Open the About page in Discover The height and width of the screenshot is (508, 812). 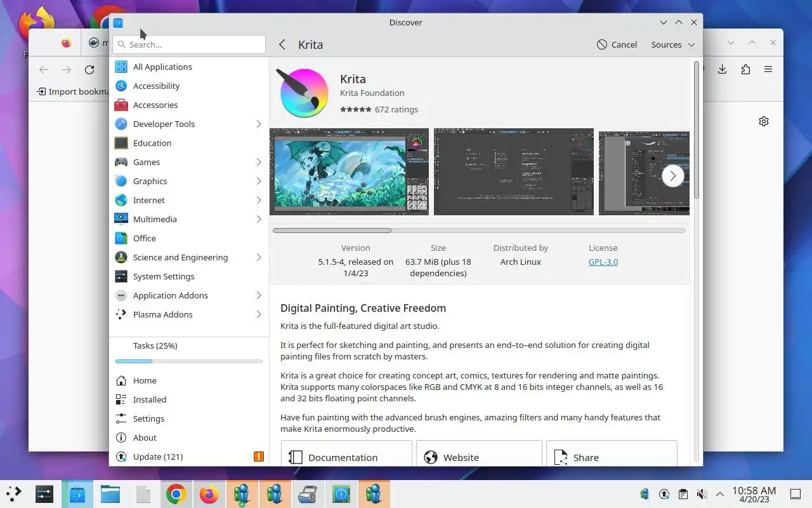pos(189,438)
